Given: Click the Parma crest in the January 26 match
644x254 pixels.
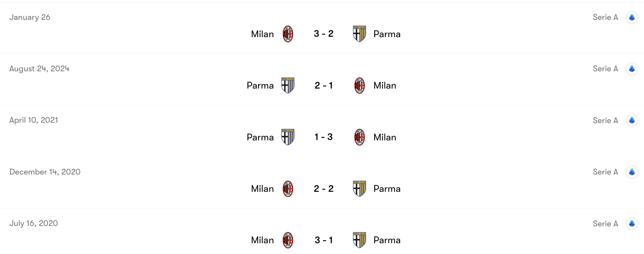Looking at the screenshot, I should 360,34.
